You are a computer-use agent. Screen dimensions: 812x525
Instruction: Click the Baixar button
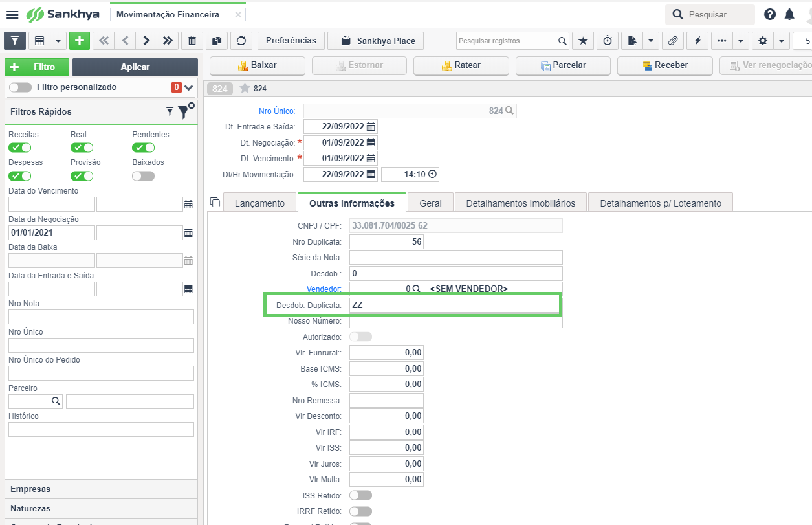point(258,65)
